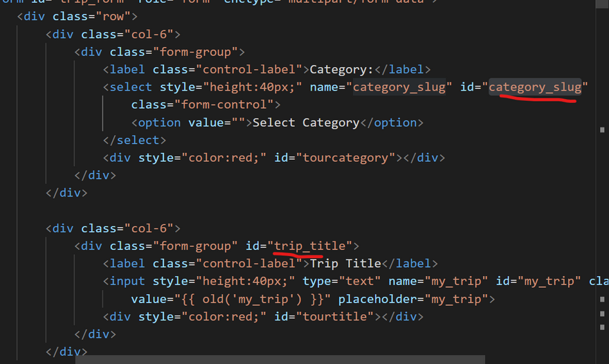
Task: Click the 'Select Category' option text
Action: coord(305,122)
